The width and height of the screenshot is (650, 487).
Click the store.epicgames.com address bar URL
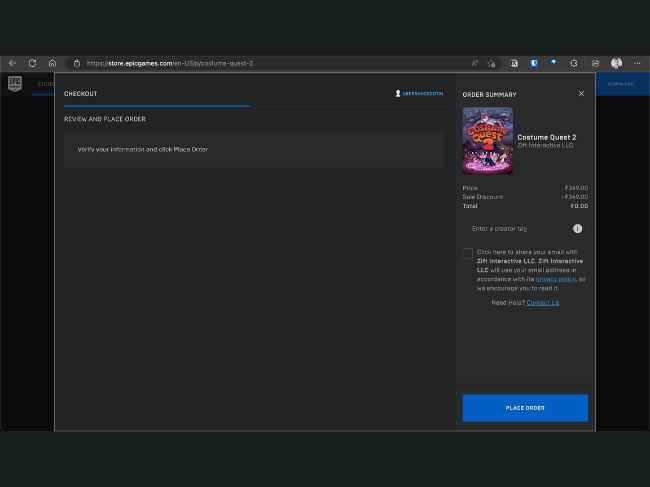(x=170, y=63)
